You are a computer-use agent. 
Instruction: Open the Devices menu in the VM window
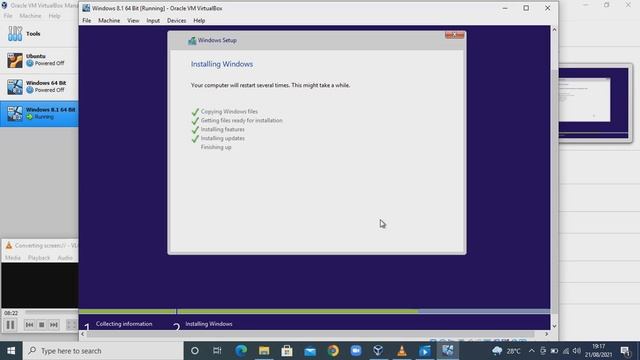(176, 20)
